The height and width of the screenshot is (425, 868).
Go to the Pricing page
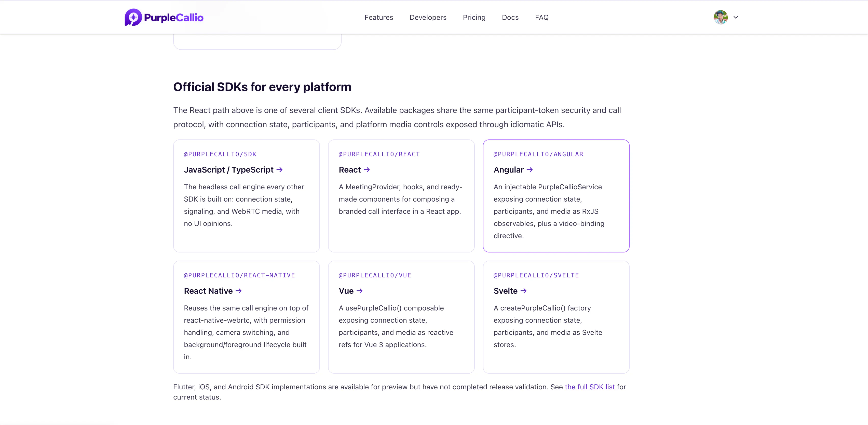click(474, 18)
